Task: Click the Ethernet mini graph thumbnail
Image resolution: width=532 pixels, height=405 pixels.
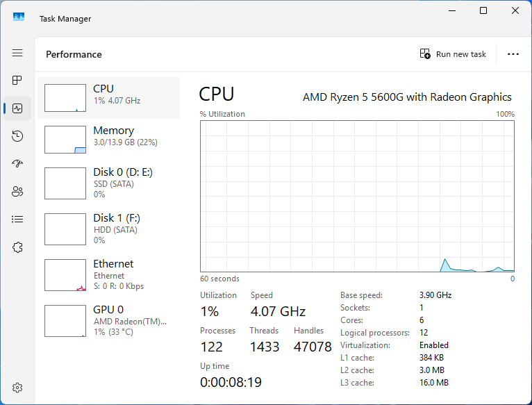Action: click(65, 275)
